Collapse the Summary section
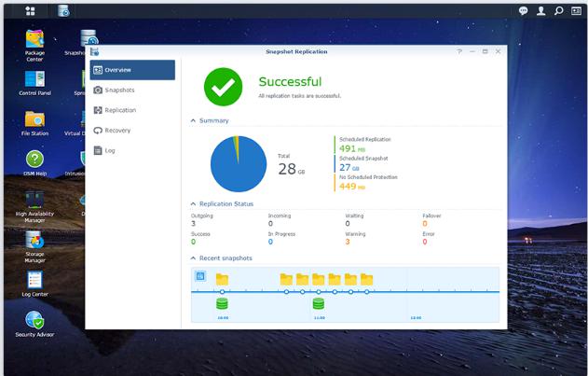The image size is (588, 376). coord(193,120)
